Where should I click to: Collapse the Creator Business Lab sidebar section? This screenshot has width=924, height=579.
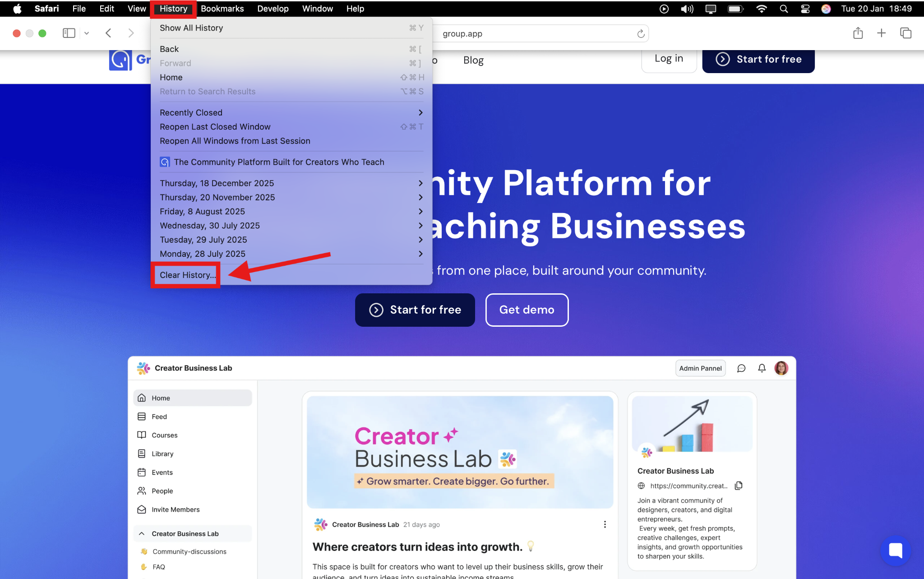point(142,533)
